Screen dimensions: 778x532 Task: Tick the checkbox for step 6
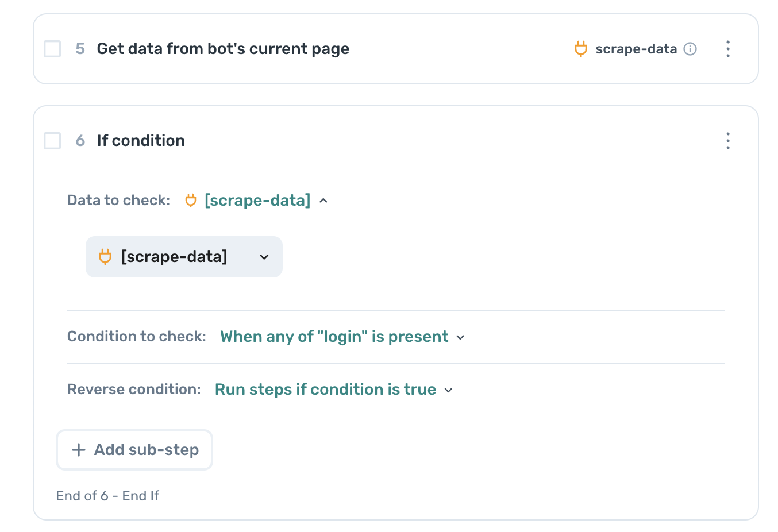point(52,141)
